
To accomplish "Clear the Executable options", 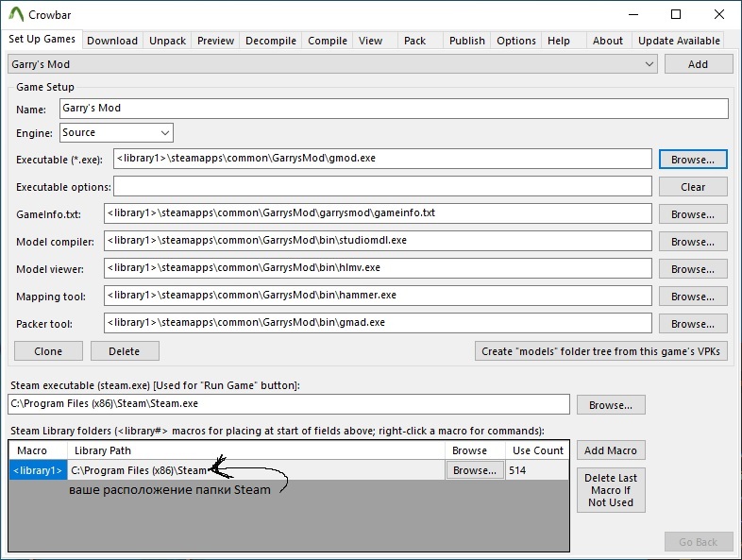I will point(693,187).
